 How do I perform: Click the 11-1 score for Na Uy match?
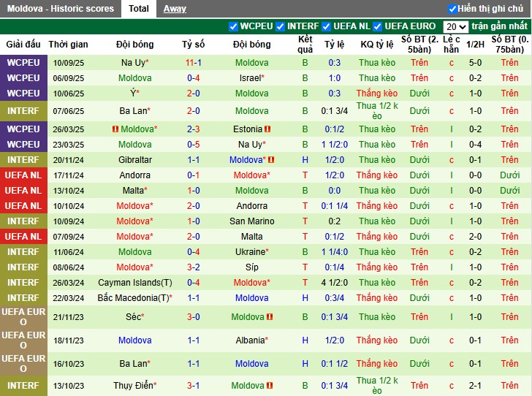pyautogui.click(x=194, y=63)
